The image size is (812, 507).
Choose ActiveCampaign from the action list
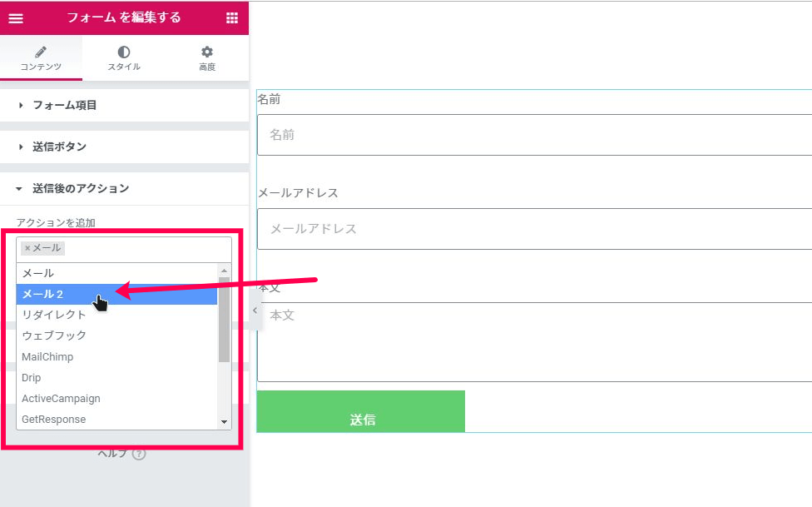[116, 398]
